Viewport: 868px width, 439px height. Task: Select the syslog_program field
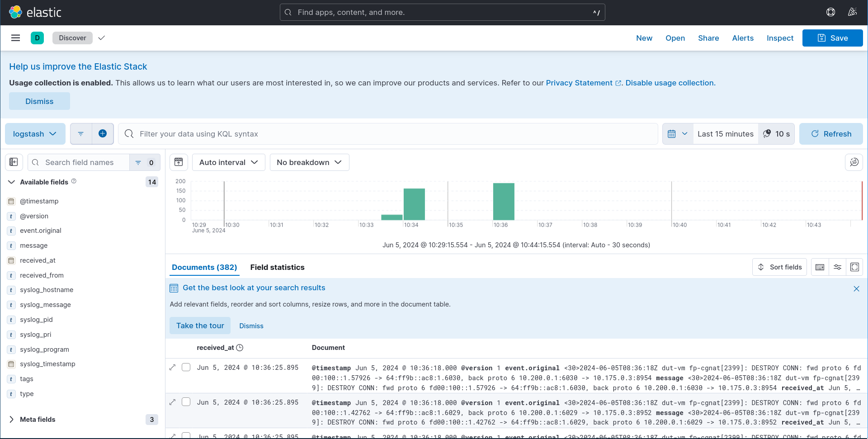point(44,349)
